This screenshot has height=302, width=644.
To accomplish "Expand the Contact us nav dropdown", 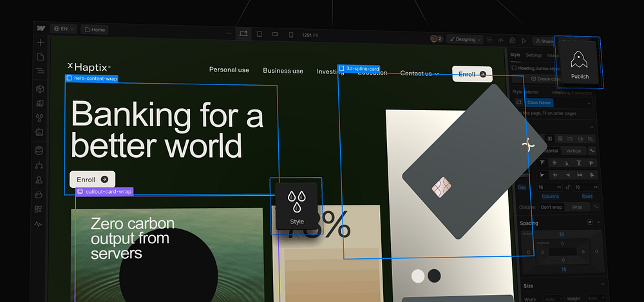I will point(419,73).
